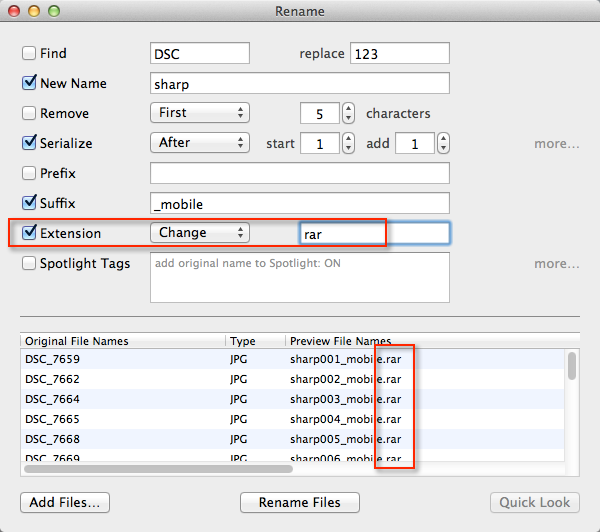Click the Serialize start value stepper
This screenshot has height=532, width=600.
pyautogui.click(x=348, y=143)
